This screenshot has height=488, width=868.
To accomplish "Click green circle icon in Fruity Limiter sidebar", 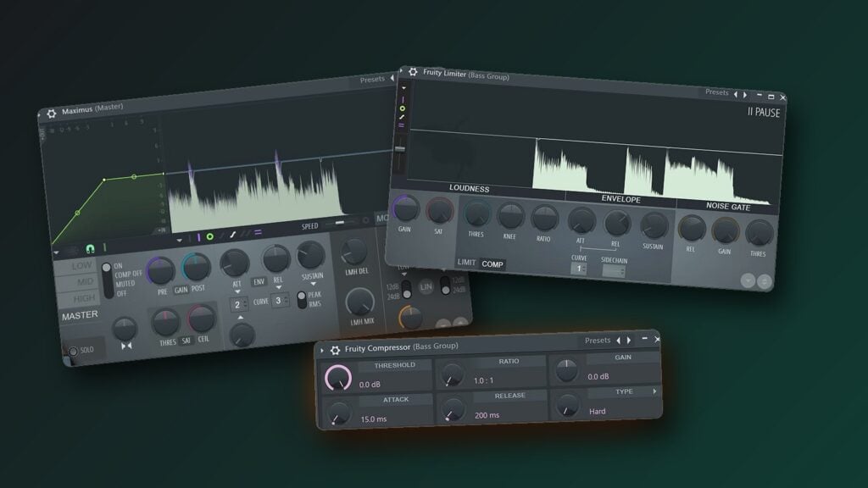I will 403,108.
